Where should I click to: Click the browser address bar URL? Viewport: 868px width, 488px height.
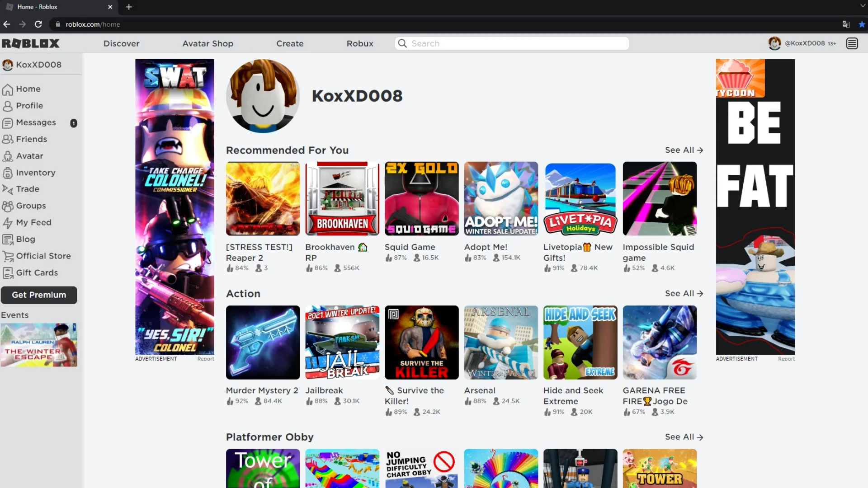coord(93,24)
